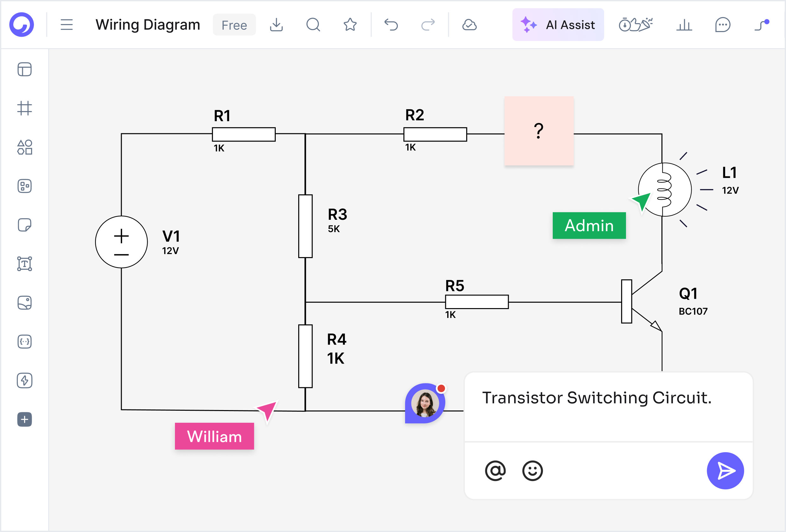Select the sticky note tool
Viewport: 786px width, 532px height.
click(25, 225)
